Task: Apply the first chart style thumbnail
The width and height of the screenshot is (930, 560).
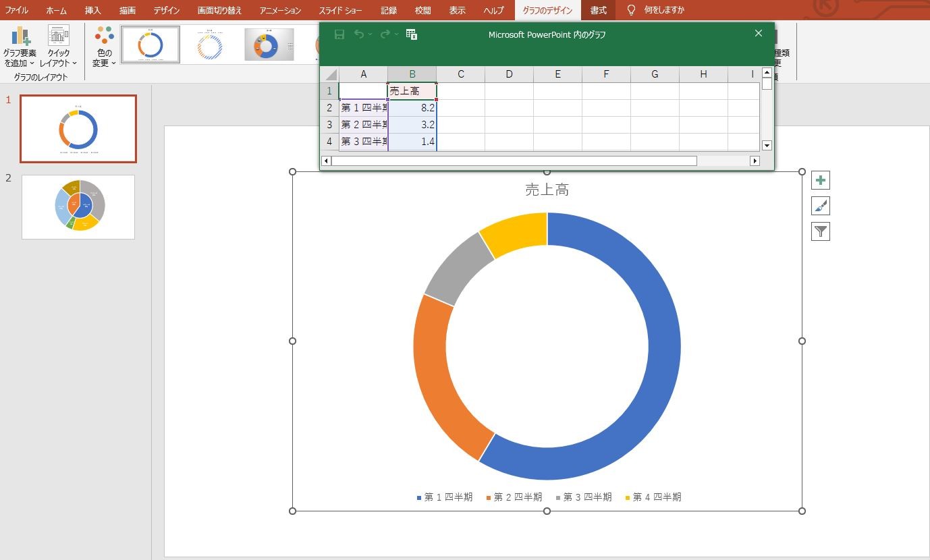Action: [x=151, y=45]
